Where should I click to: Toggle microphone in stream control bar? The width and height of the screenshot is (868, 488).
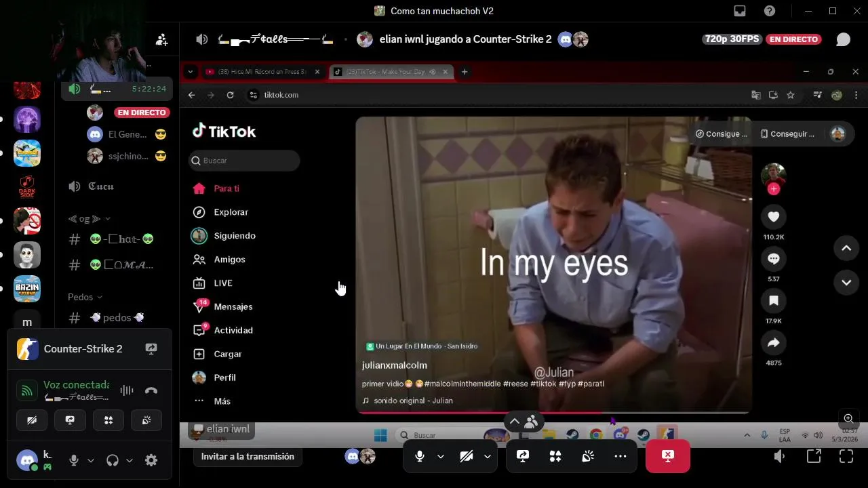click(420, 456)
